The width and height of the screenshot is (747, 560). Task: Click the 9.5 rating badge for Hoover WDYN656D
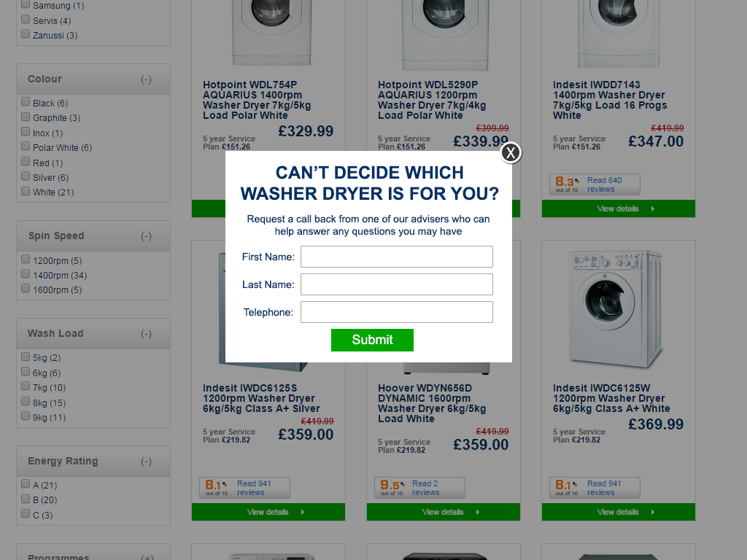tap(392, 487)
